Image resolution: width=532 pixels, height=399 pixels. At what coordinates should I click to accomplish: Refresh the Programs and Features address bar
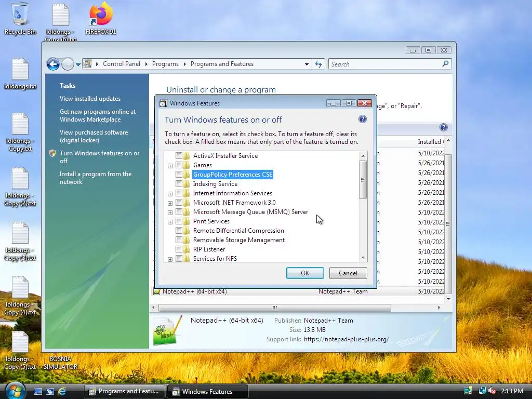318,64
